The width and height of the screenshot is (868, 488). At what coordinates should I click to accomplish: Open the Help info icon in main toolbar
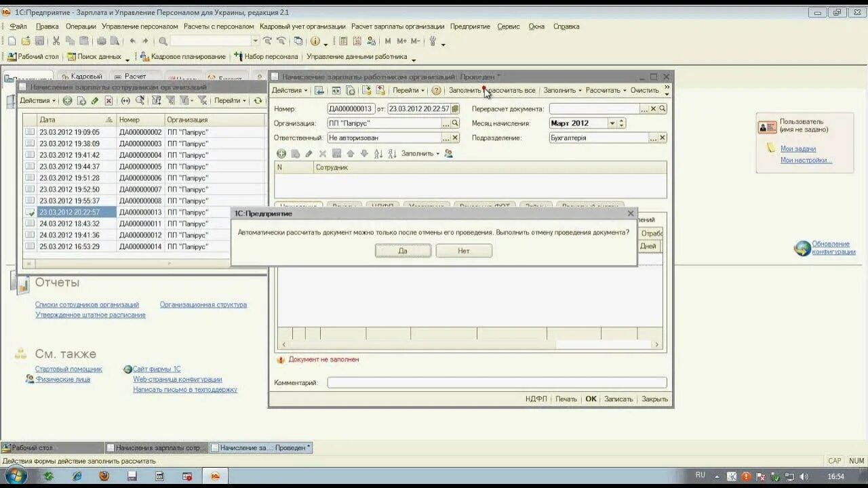[315, 41]
